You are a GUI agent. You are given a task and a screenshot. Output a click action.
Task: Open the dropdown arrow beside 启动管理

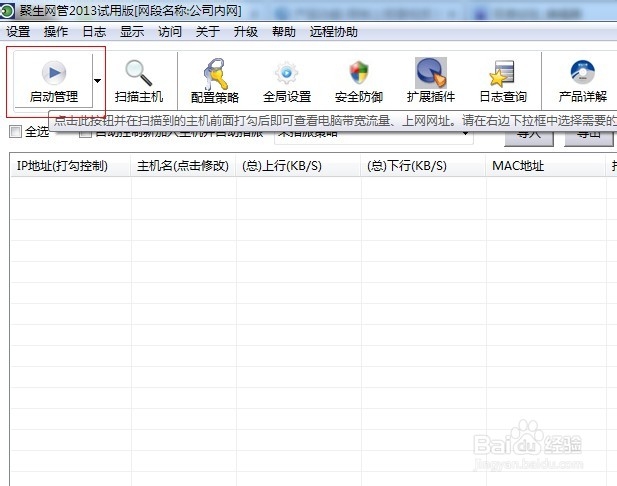(97, 81)
